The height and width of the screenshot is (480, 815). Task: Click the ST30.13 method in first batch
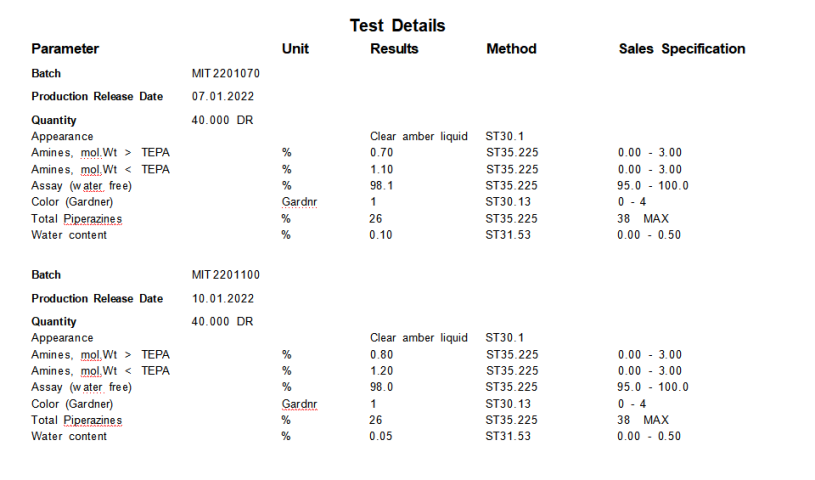[507, 202]
